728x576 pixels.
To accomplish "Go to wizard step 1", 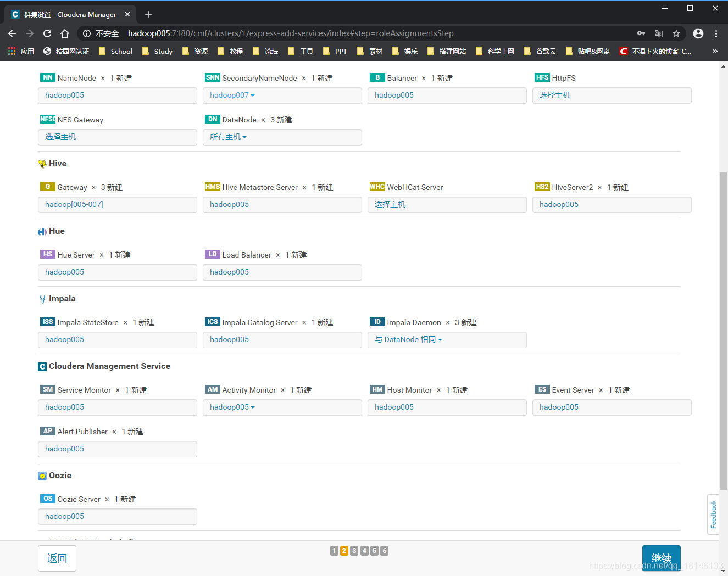I will [334, 551].
